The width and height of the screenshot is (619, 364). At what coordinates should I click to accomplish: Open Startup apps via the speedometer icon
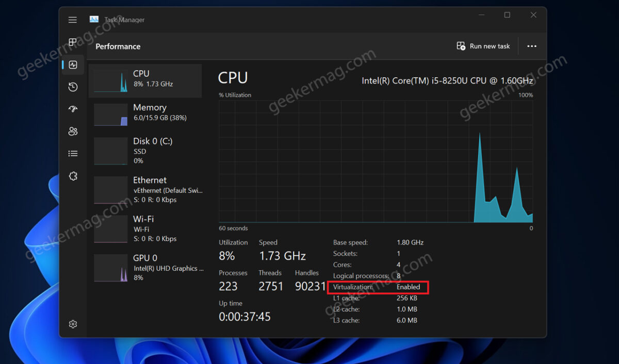73,109
